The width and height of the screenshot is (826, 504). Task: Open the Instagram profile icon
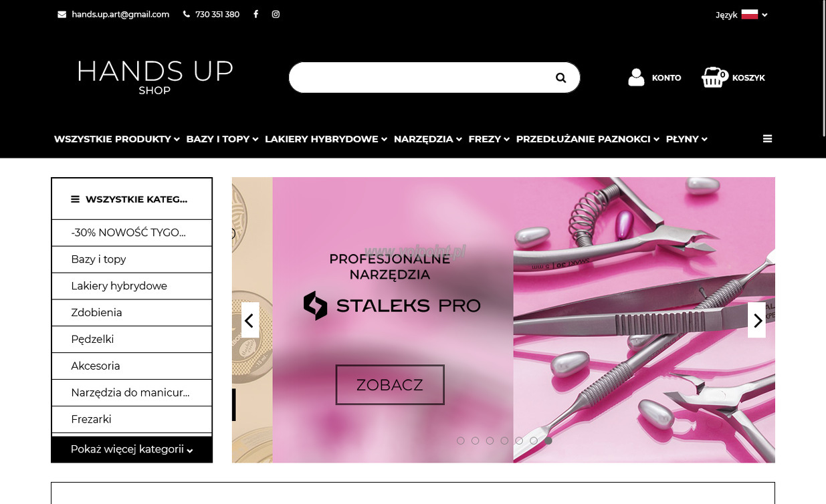[276, 14]
